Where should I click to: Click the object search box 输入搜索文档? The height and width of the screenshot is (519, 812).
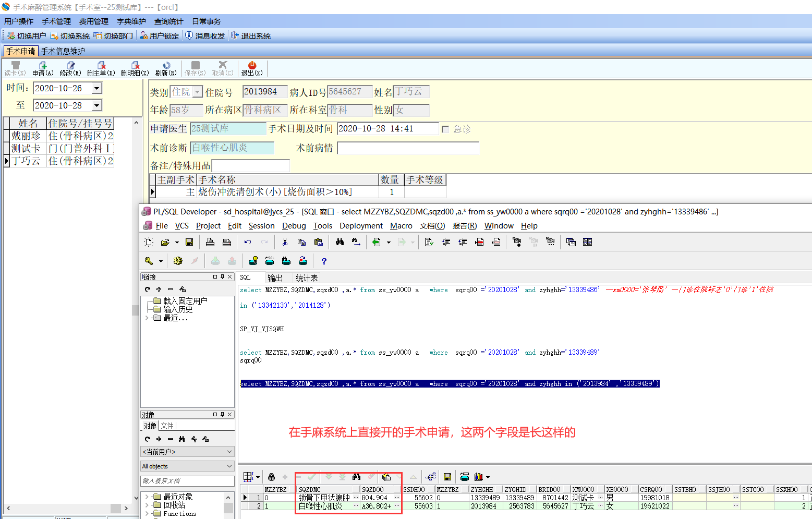(x=188, y=481)
